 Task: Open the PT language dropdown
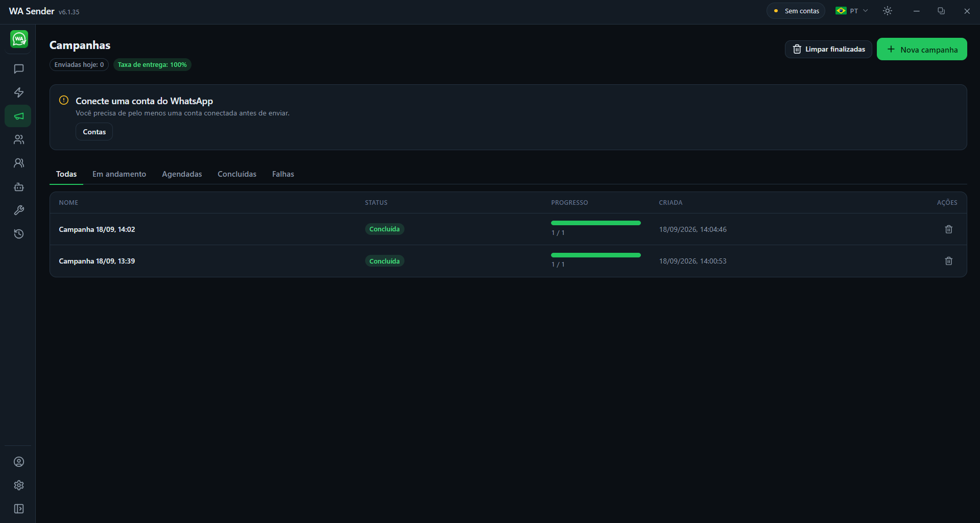[x=851, y=11]
